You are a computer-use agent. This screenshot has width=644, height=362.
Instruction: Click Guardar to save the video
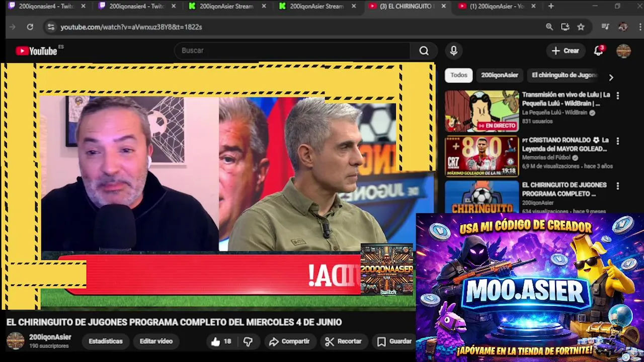(394, 341)
